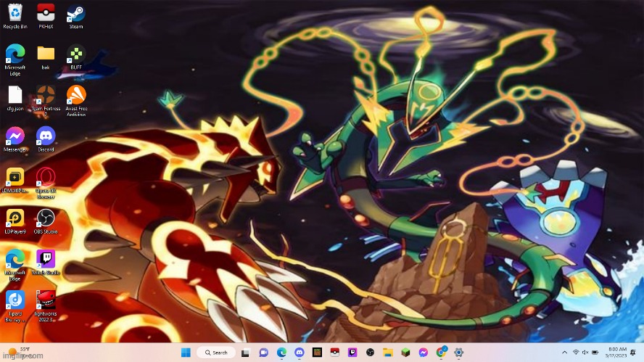Select the Team Fortress 2 shortcut
Image resolution: width=644 pixels, height=362 pixels.
[46, 101]
